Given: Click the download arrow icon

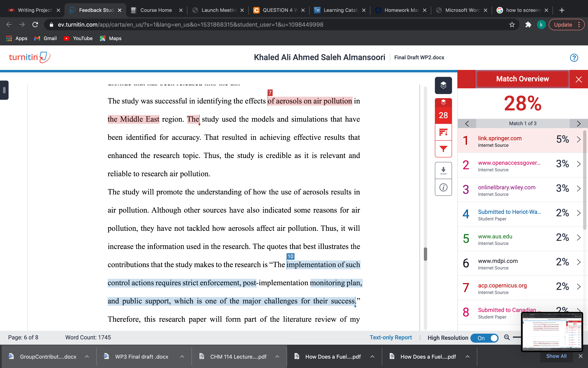Looking at the screenshot, I should pos(443,170).
